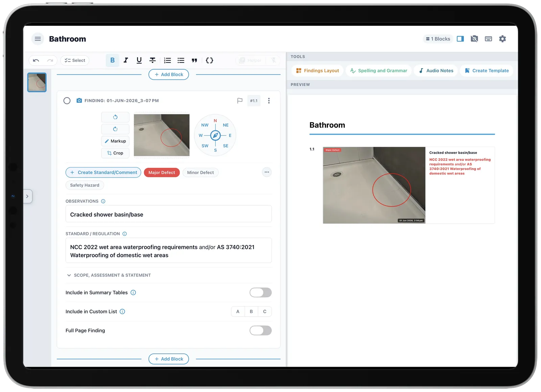Image resolution: width=541 pixels, height=392 pixels.
Task: Open the keyboard icon in header
Action: pos(488,39)
